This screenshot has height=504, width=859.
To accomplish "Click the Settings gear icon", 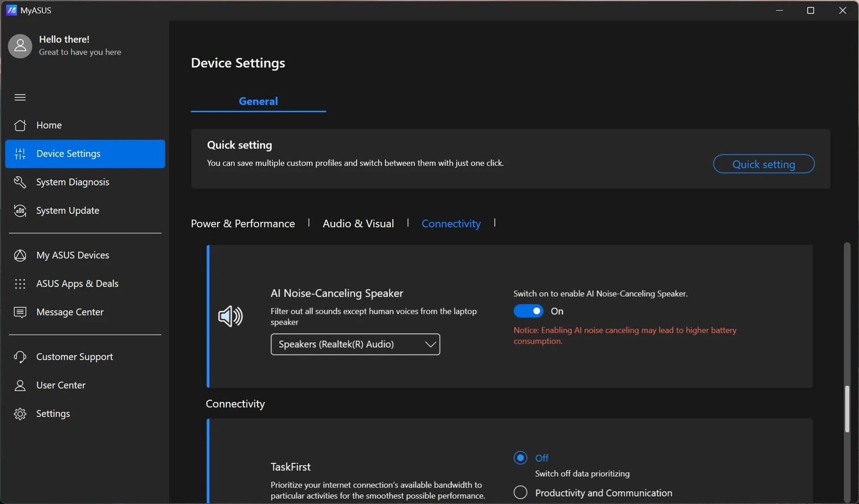I will 20,414.
